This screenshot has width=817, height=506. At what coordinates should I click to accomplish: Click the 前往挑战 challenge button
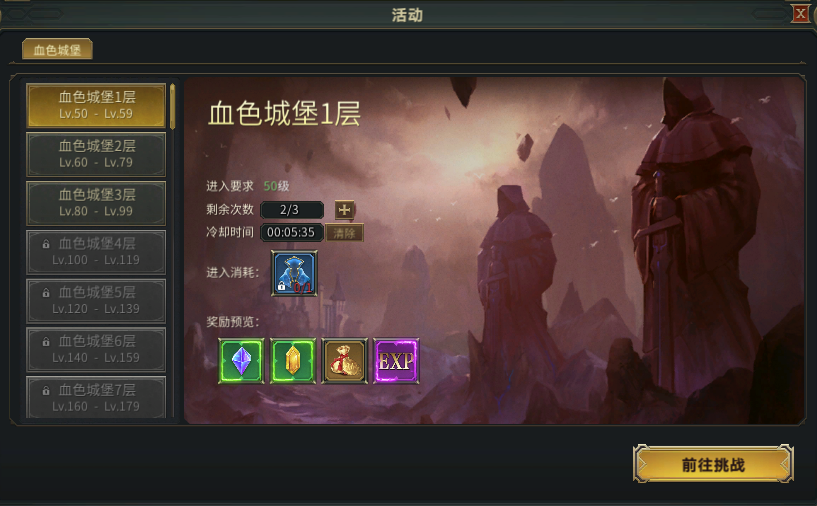point(713,464)
